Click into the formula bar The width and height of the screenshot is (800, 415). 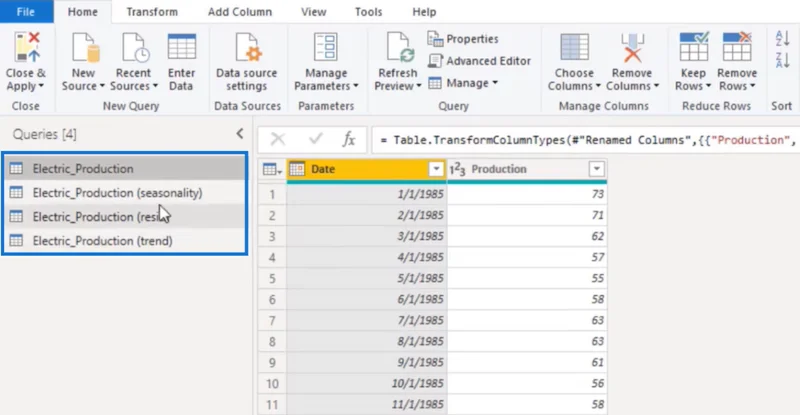586,140
